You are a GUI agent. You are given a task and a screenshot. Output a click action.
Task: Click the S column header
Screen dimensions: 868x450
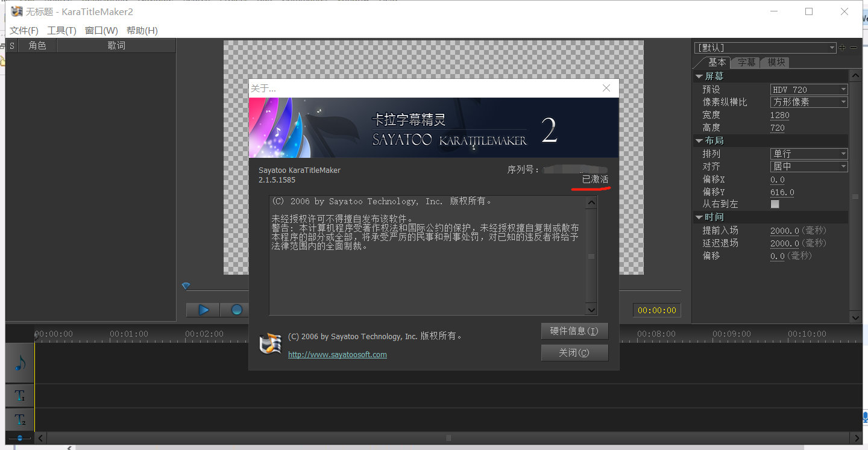(x=12, y=46)
